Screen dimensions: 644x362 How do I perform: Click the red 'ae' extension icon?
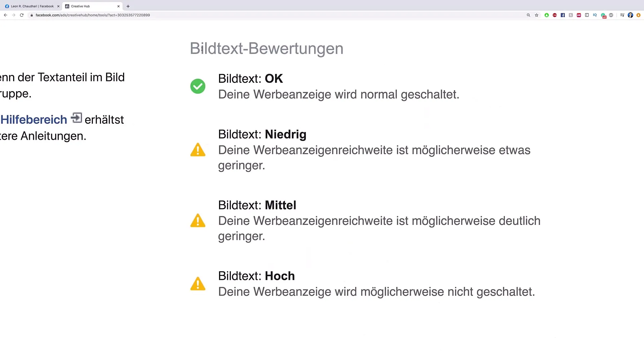(x=579, y=15)
